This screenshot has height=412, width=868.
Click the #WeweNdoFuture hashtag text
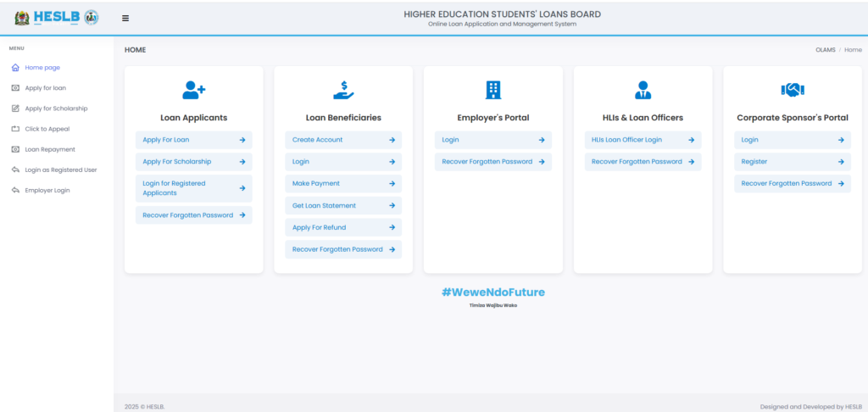(x=493, y=292)
